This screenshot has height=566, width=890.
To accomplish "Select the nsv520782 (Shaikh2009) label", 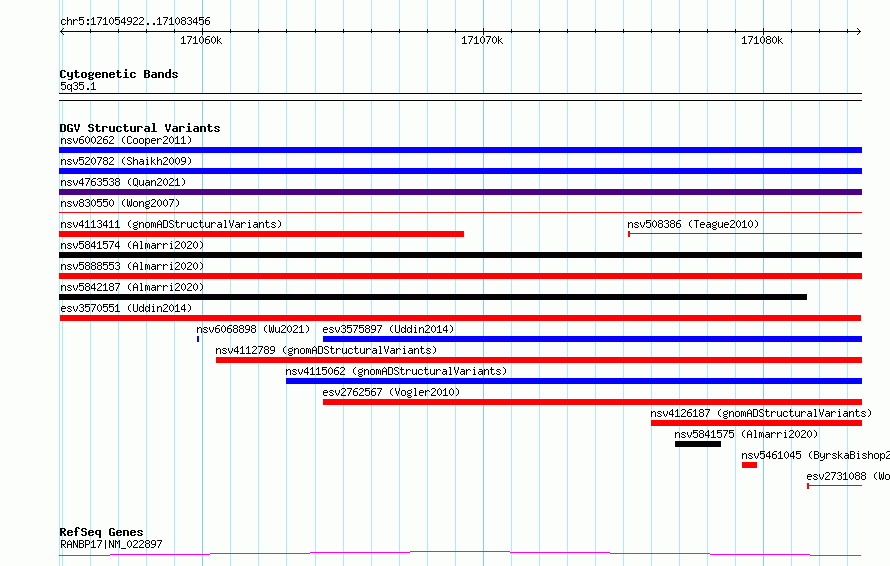I will (126, 161).
